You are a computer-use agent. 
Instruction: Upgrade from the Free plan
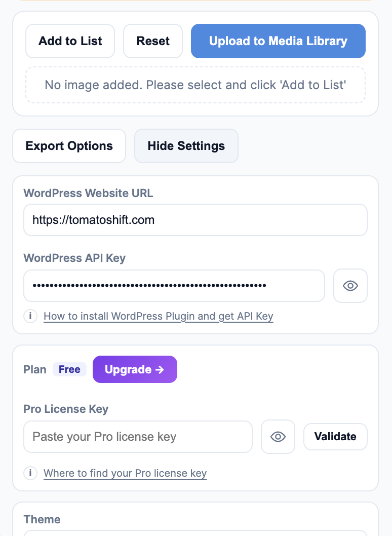(x=135, y=369)
